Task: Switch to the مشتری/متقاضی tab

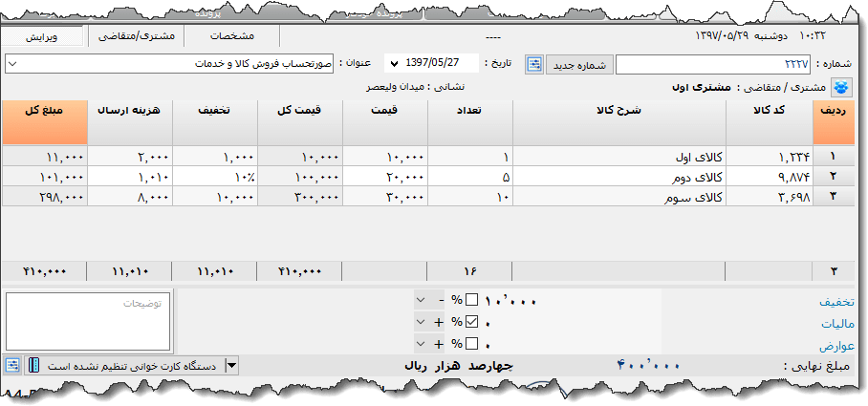Action: [x=136, y=36]
